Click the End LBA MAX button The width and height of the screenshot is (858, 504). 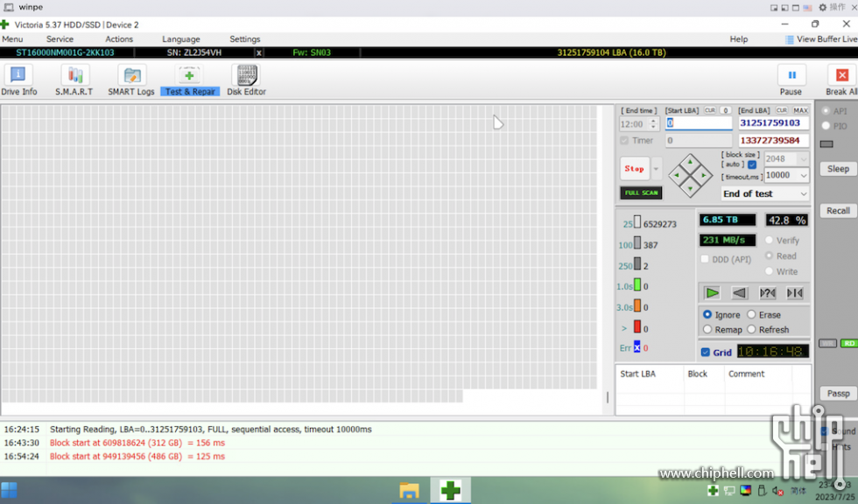coord(800,110)
